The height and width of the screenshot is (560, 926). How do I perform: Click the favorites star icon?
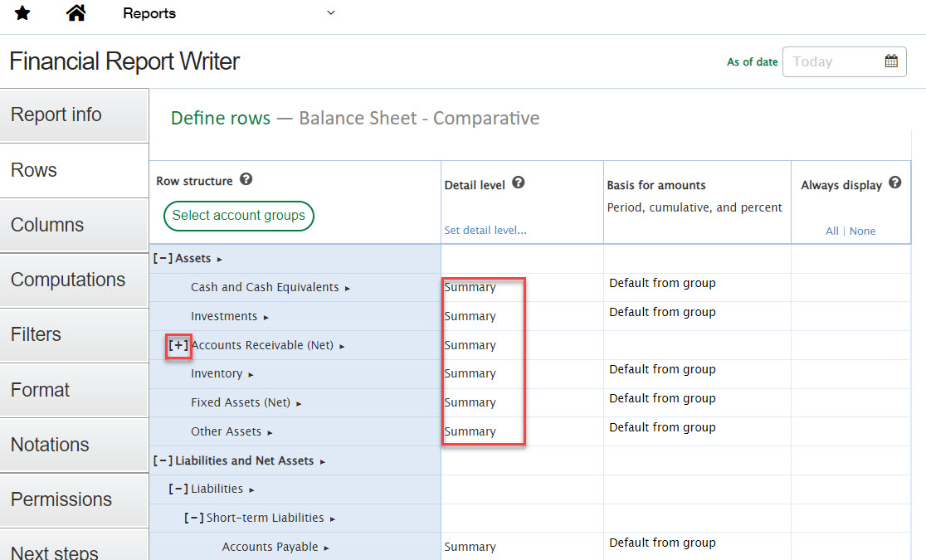tap(22, 13)
